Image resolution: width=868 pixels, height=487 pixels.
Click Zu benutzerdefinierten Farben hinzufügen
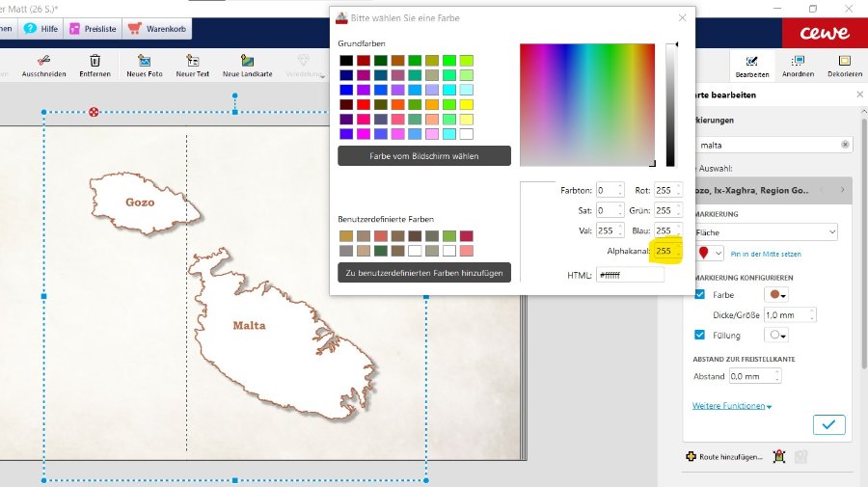click(x=424, y=273)
